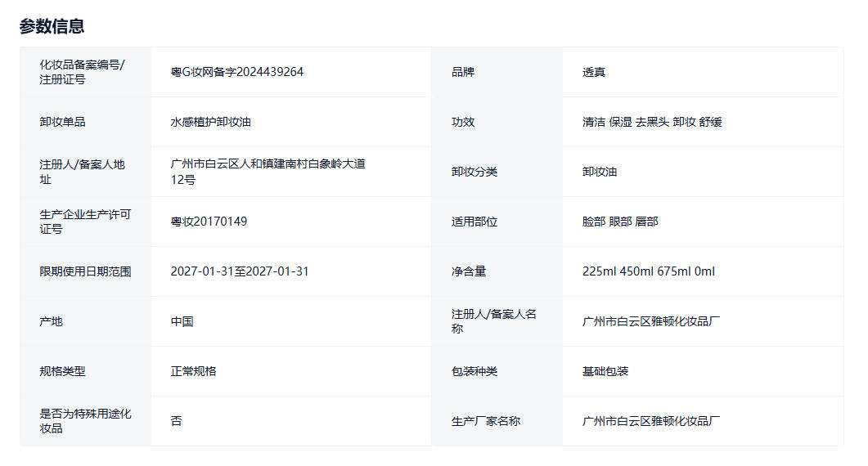Click the expiry date range 2027-01-31至2027-01-31
868x466 pixels.
click(240, 271)
